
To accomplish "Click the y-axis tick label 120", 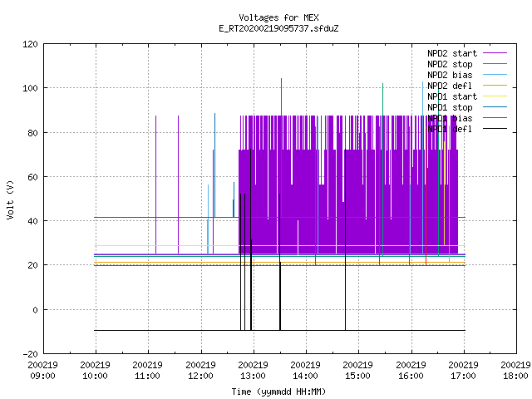I will tap(30, 44).
